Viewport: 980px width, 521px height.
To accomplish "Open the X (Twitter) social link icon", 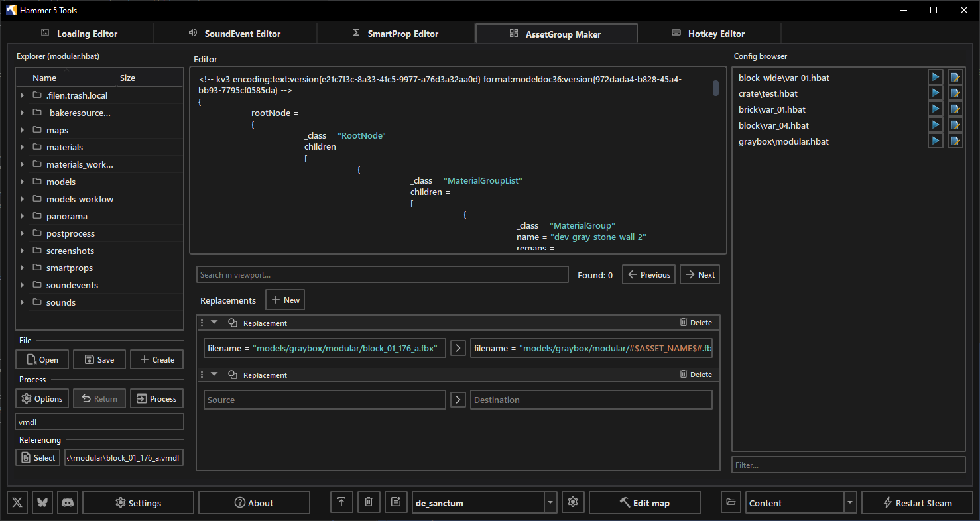I will click(x=18, y=502).
